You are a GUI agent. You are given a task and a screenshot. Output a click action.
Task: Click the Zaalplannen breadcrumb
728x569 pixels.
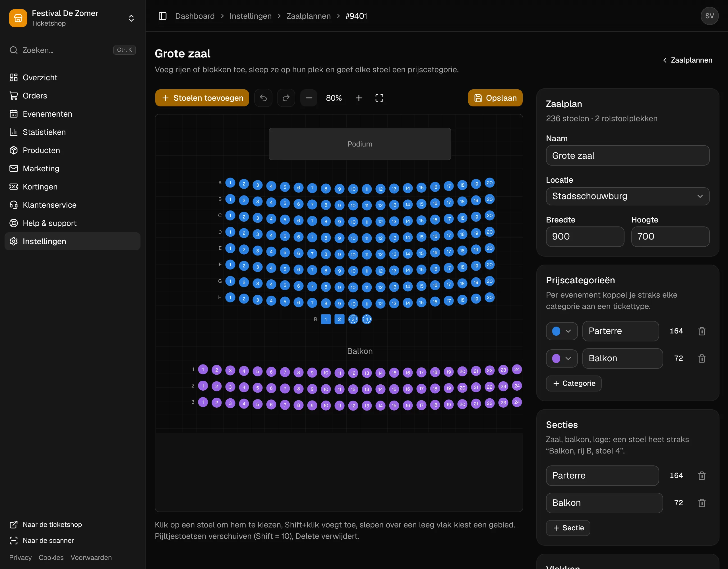pos(309,16)
